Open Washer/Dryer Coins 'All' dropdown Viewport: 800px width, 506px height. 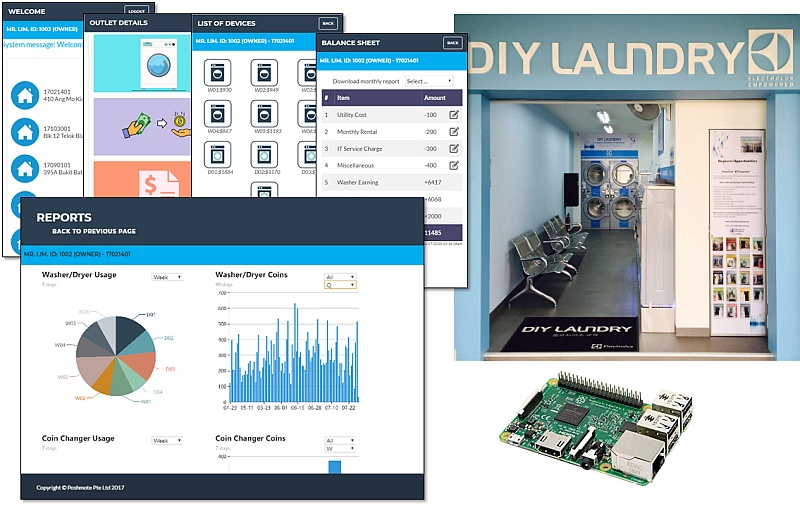[339, 276]
